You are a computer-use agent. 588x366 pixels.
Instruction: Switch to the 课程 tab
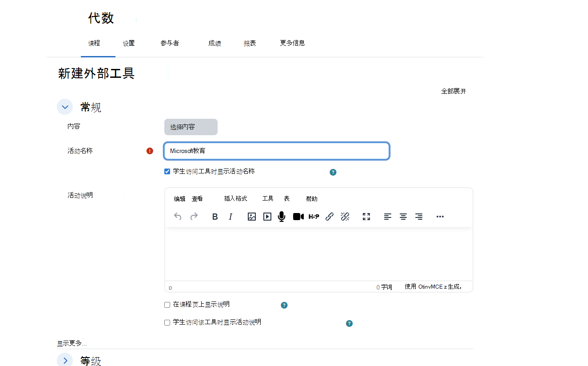tap(94, 43)
